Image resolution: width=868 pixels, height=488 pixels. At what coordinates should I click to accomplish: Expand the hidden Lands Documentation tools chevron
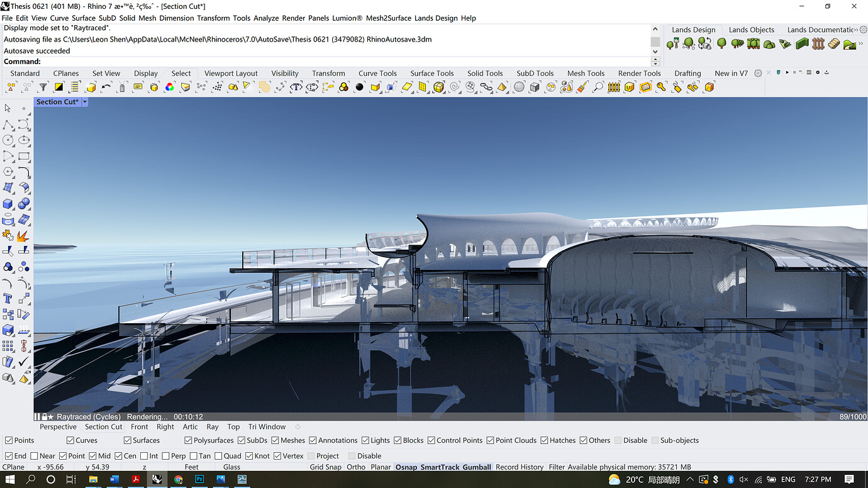(x=857, y=29)
